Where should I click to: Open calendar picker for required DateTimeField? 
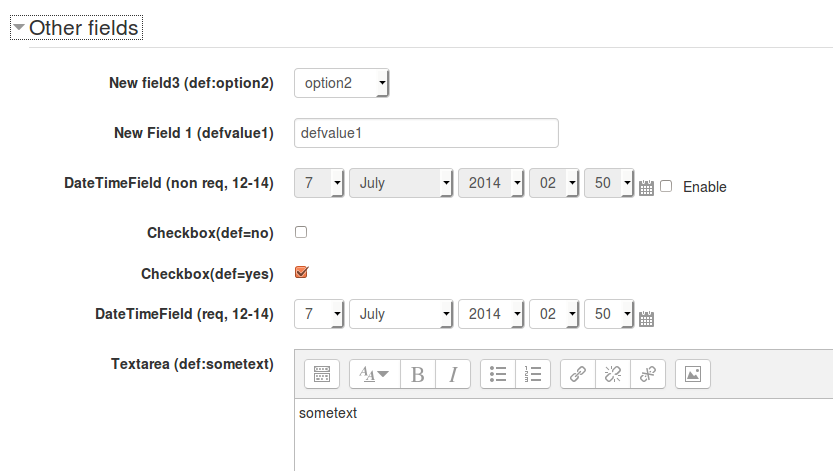(x=646, y=319)
